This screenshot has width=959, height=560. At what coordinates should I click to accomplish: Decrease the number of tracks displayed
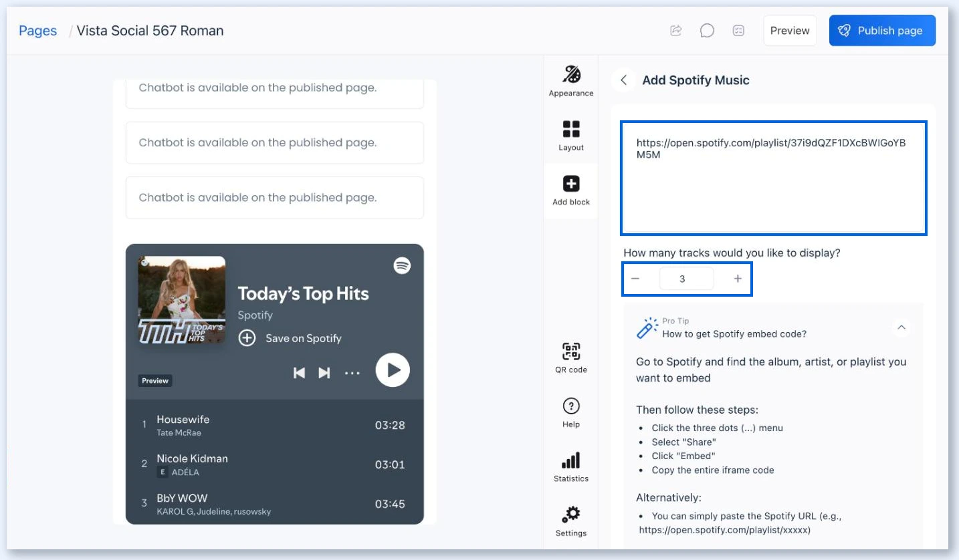point(635,279)
